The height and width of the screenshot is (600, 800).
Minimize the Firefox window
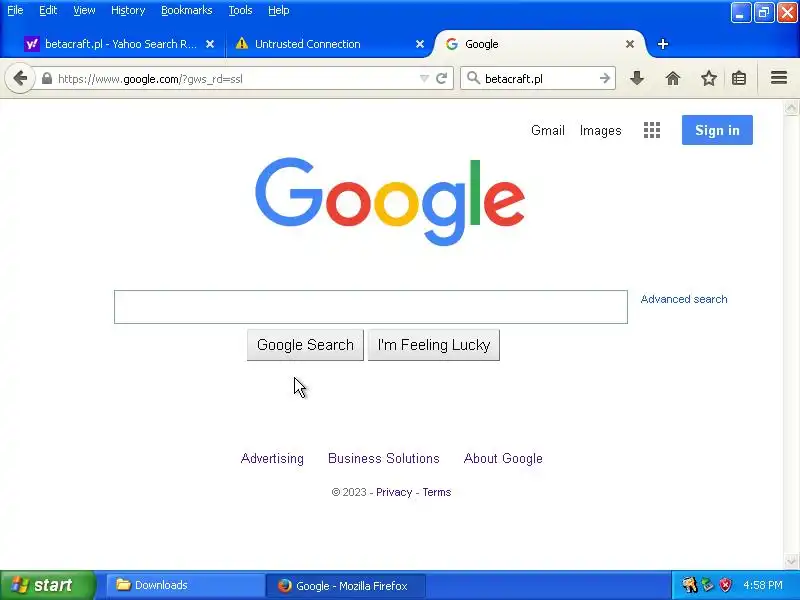click(741, 13)
